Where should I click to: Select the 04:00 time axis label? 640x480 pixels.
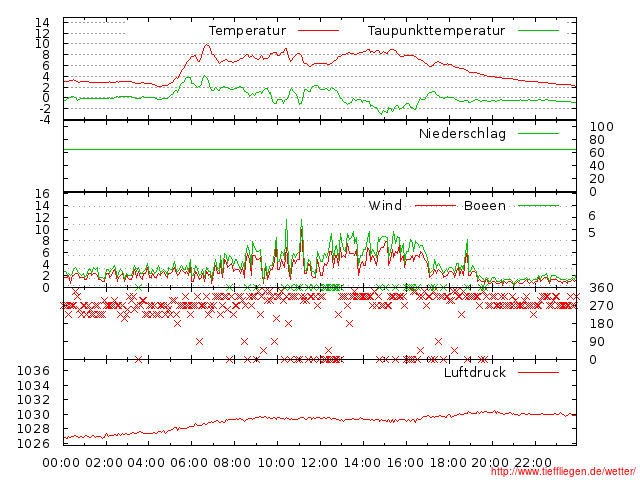pos(146,463)
